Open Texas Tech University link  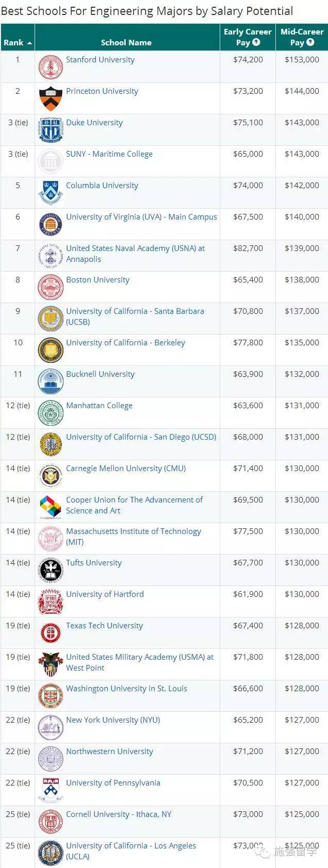[x=104, y=626]
